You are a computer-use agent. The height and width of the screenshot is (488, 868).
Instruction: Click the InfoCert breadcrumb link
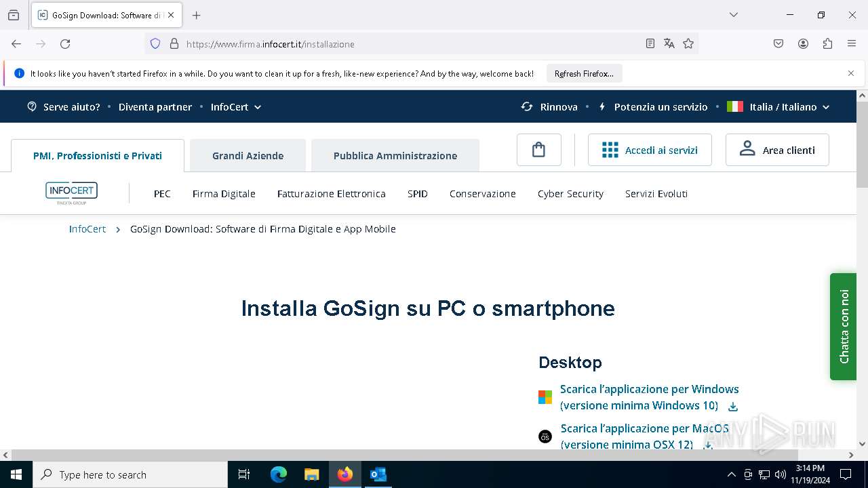(x=87, y=229)
